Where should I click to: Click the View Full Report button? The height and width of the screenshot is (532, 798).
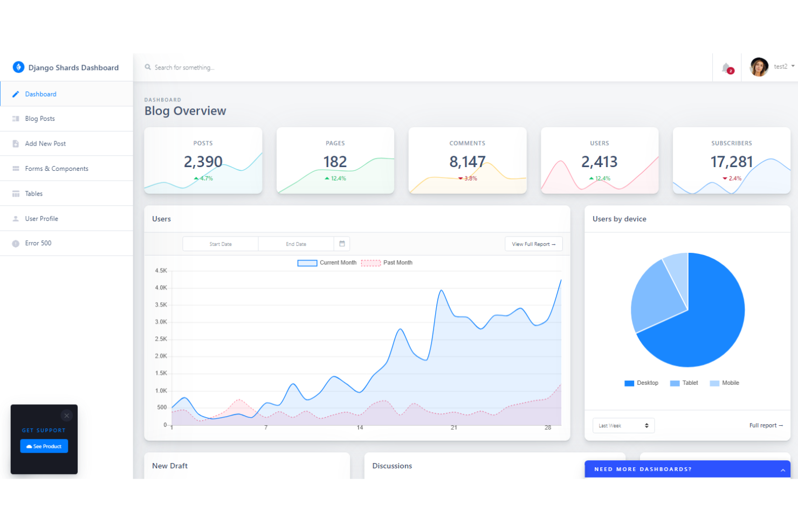[x=533, y=244]
